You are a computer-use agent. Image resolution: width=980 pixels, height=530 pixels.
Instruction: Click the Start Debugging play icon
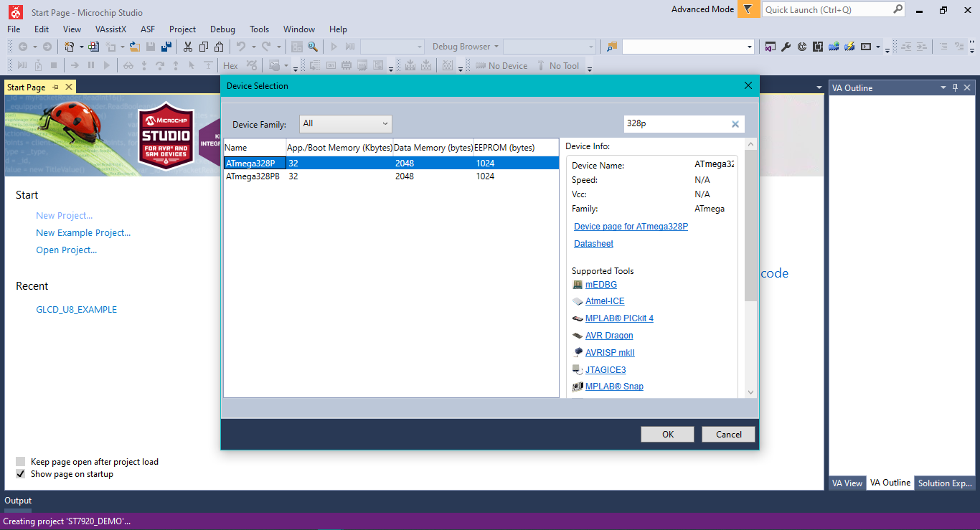pos(334,47)
